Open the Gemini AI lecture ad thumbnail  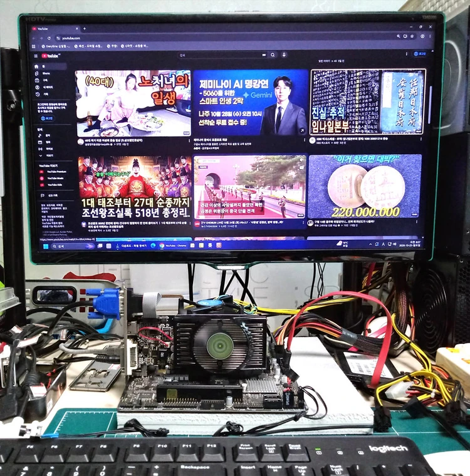coord(250,102)
